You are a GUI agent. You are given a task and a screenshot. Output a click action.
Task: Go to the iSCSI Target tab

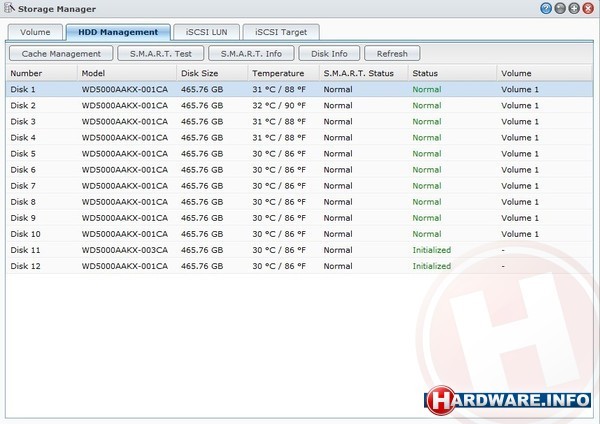tap(281, 32)
